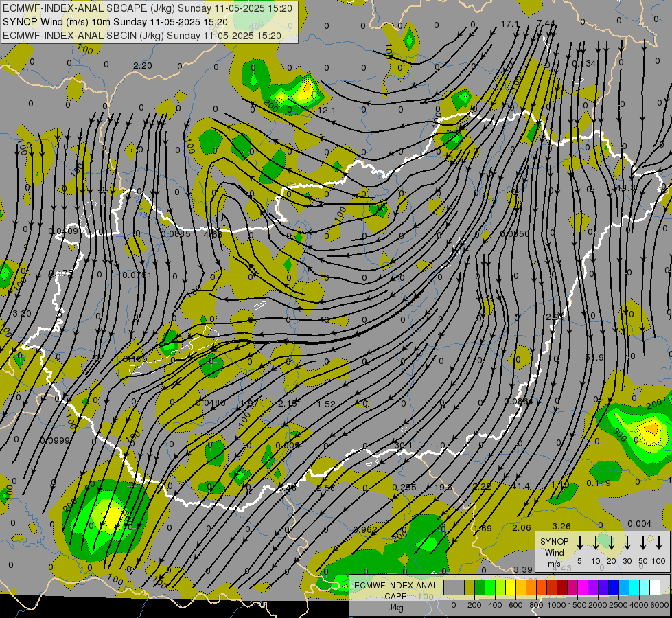Click the '0.0483' value on the map

click(211, 402)
